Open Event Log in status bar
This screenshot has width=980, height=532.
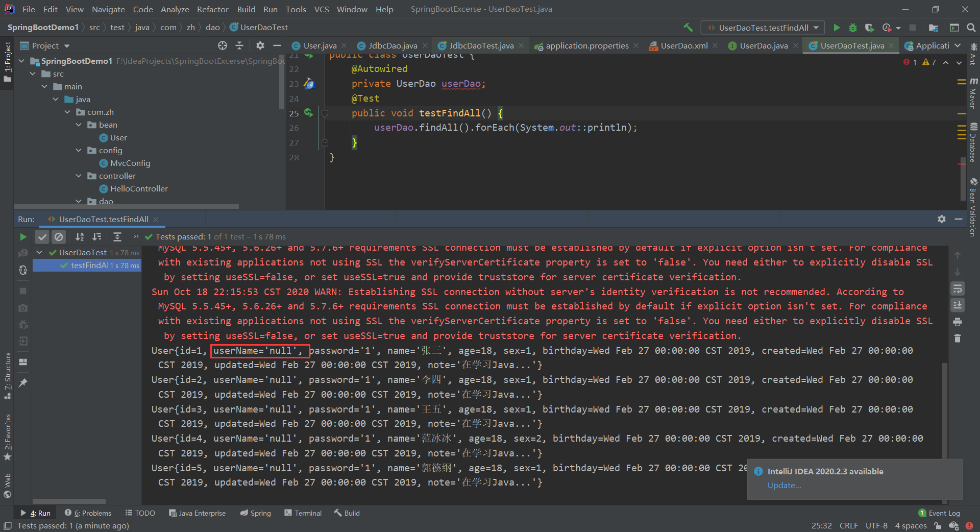939,513
